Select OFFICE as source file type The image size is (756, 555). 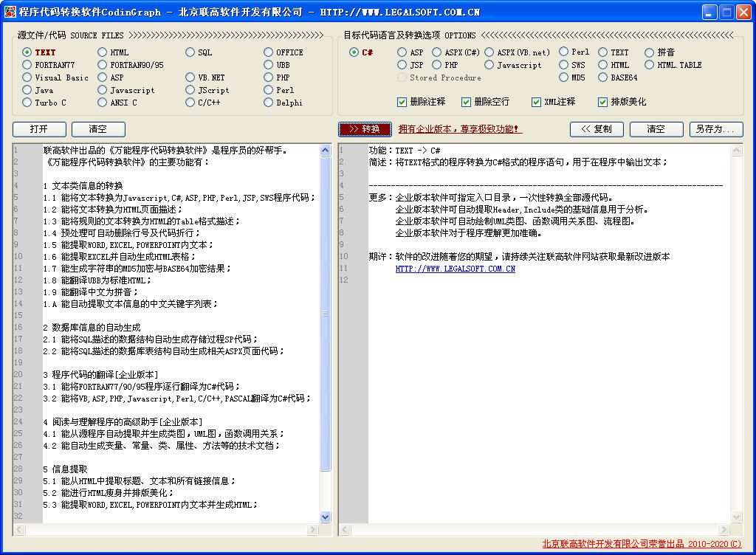267,52
